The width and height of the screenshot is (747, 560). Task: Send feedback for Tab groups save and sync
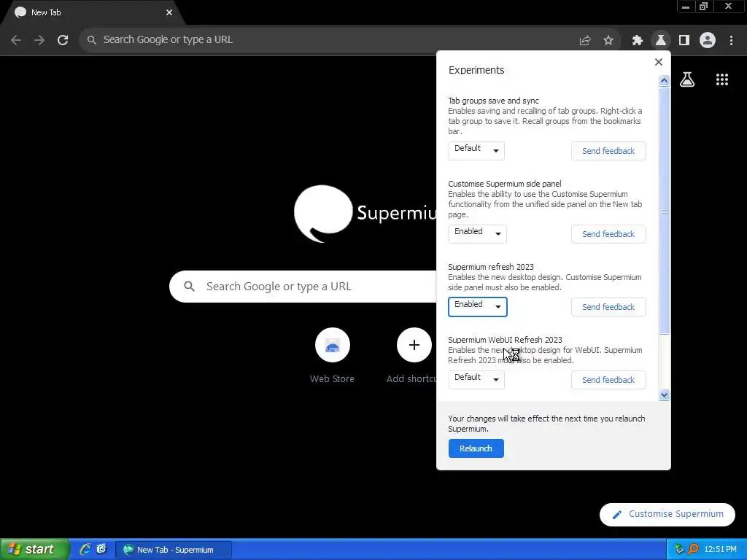point(608,151)
